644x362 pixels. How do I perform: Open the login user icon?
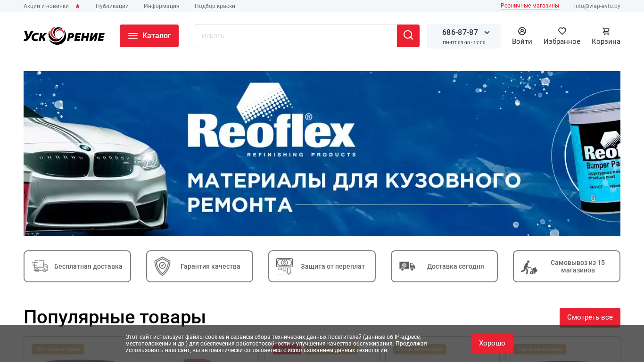(522, 31)
